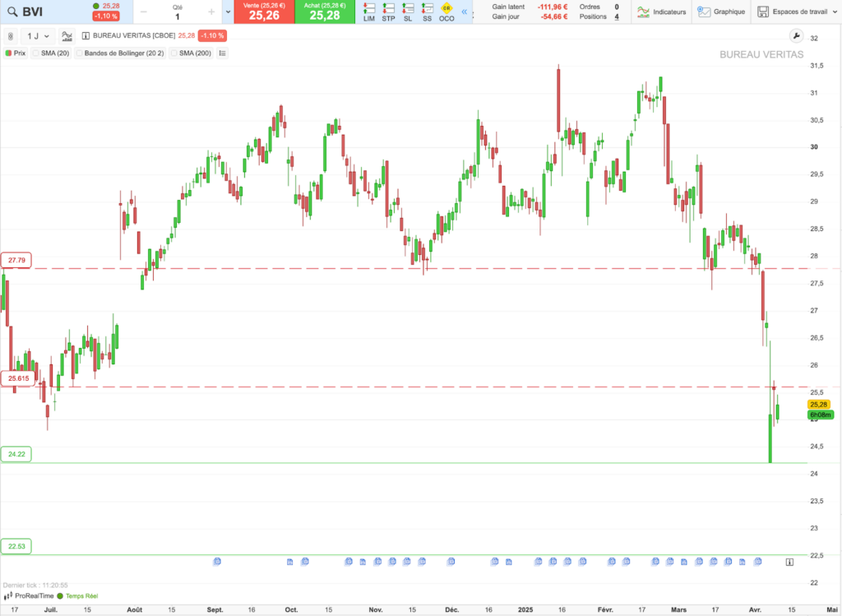Decrease quantity with the minus button
842x616 pixels.
143,12
